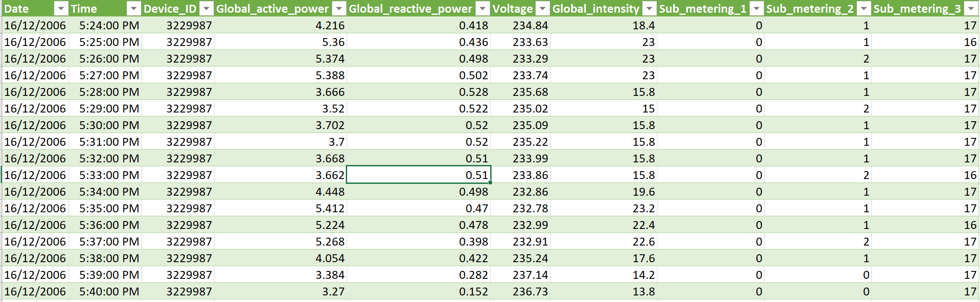Select active power value 3.27
Screen dimensions: 980x302
coord(280,291)
